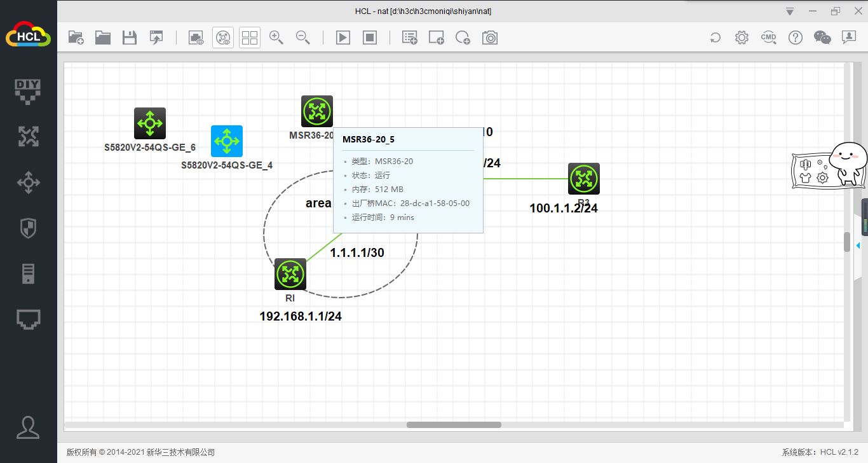The width and height of the screenshot is (868, 463).
Task: Click the S5820V2-54QS-GE_6 device name label
Action: (x=150, y=148)
